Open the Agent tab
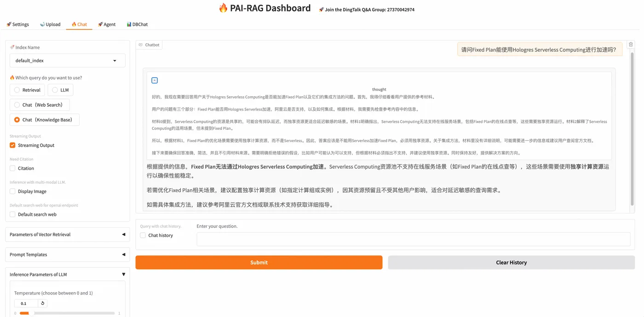The image size is (644, 317). coord(107,24)
